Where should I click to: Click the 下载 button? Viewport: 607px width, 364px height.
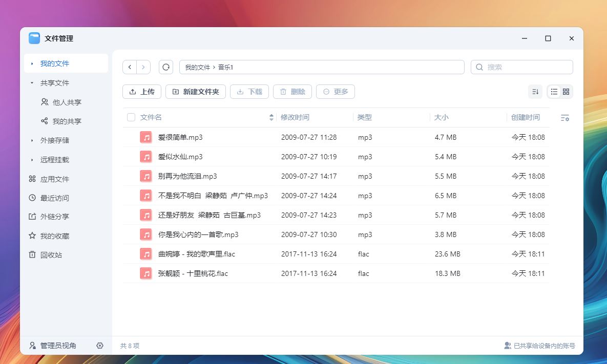click(x=249, y=92)
